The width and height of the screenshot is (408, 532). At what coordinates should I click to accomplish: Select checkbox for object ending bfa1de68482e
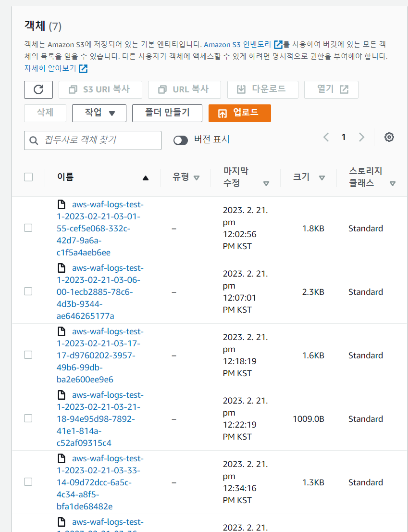(28, 482)
